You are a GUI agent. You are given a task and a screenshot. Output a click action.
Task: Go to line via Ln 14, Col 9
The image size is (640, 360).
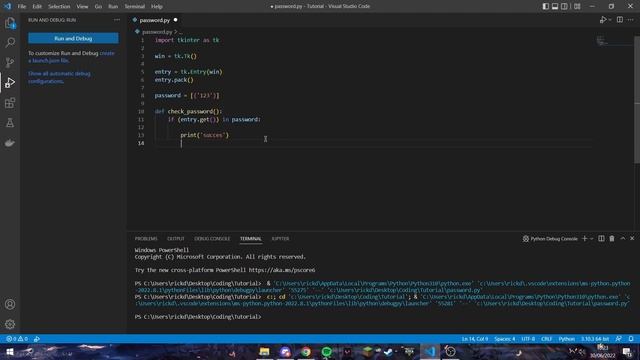[475, 339]
